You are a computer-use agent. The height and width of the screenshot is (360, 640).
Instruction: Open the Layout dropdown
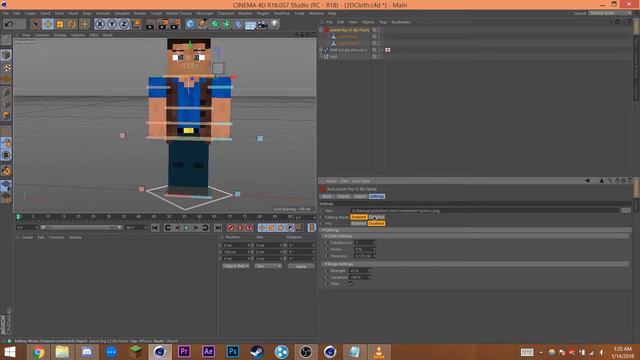[x=610, y=13]
